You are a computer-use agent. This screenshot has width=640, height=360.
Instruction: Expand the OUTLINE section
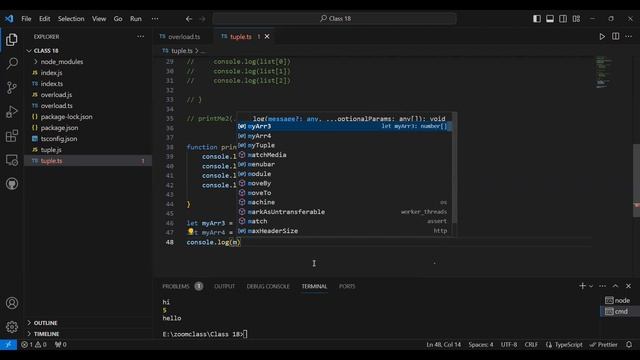[29, 323]
